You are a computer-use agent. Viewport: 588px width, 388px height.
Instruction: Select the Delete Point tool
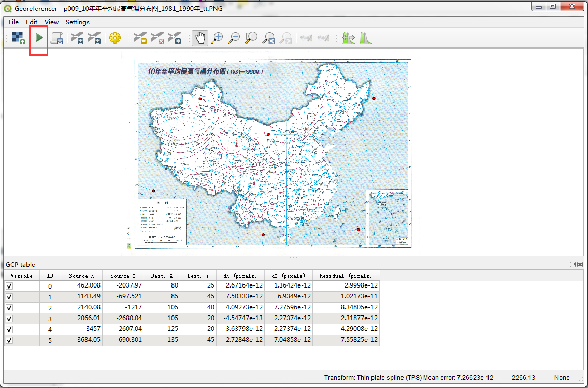point(157,38)
